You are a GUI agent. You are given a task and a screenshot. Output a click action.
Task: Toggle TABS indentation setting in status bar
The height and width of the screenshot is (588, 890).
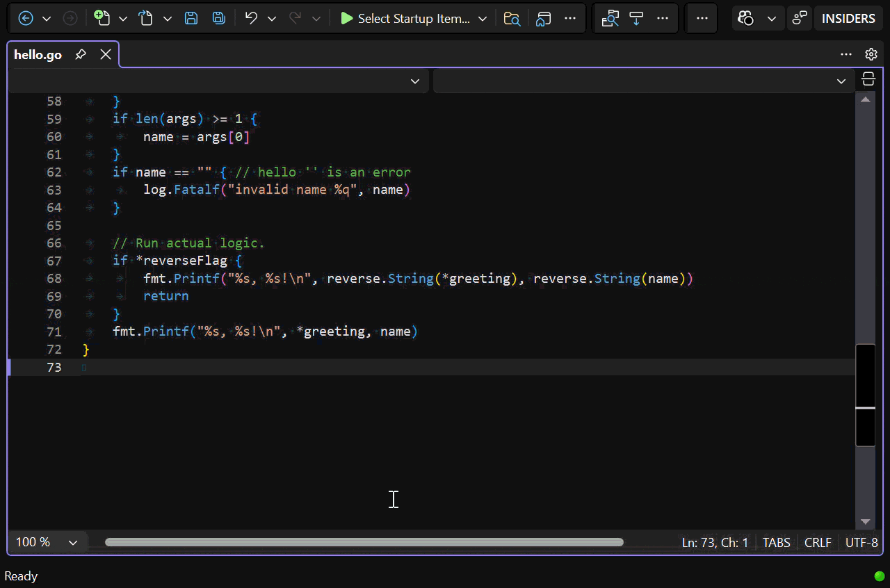(776, 543)
